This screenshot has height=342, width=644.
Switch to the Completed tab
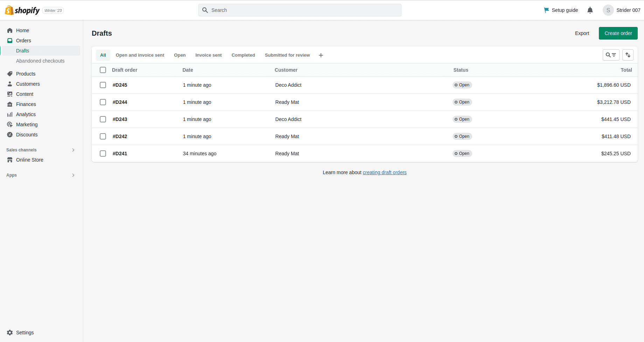pos(243,55)
